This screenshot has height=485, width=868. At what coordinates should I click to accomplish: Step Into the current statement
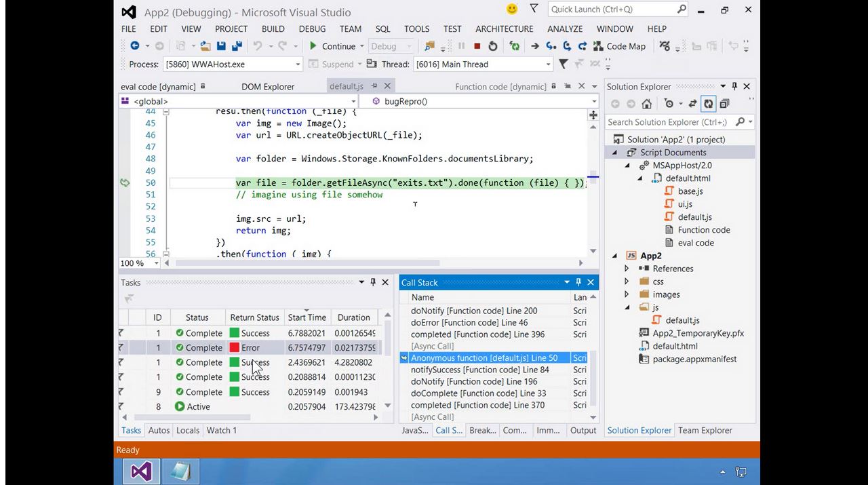click(551, 46)
